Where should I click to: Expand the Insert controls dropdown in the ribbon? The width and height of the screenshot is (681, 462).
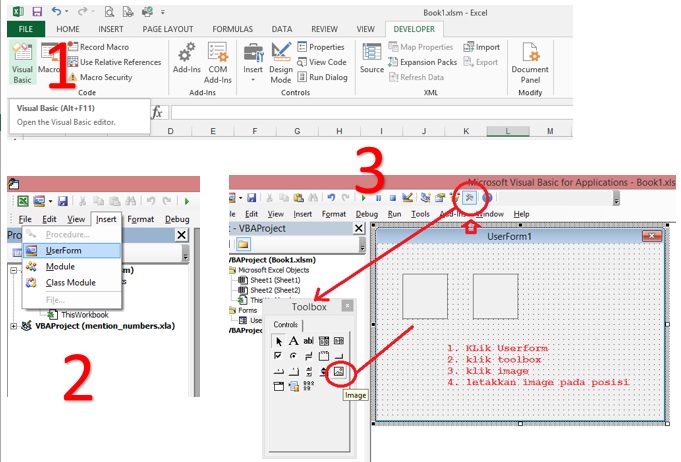pyautogui.click(x=253, y=63)
